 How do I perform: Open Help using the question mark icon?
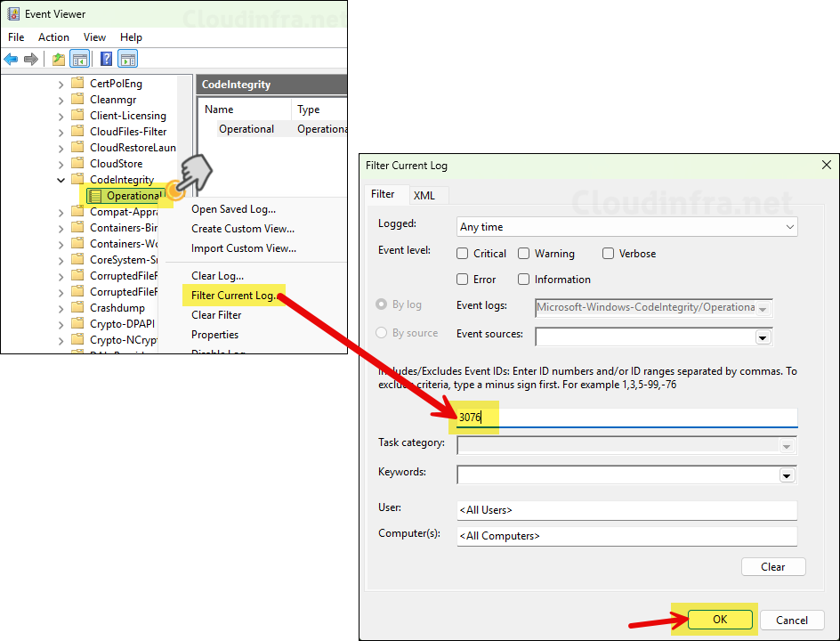106,60
